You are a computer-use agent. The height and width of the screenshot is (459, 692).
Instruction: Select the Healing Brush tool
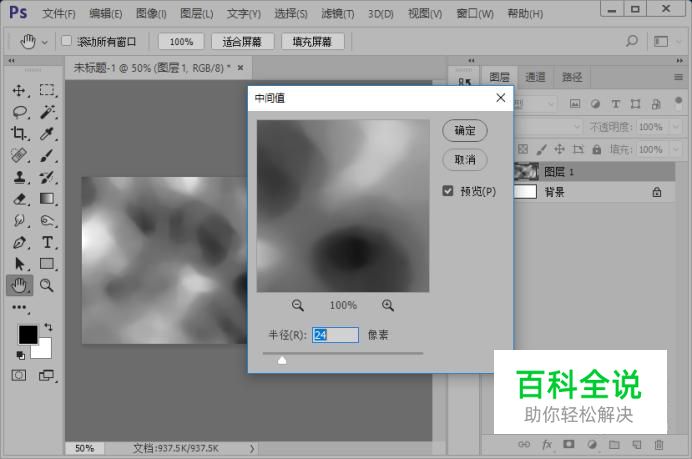(19, 155)
